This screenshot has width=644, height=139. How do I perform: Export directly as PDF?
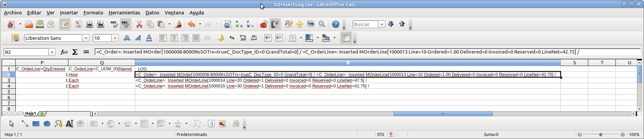pyautogui.click(x=78, y=24)
